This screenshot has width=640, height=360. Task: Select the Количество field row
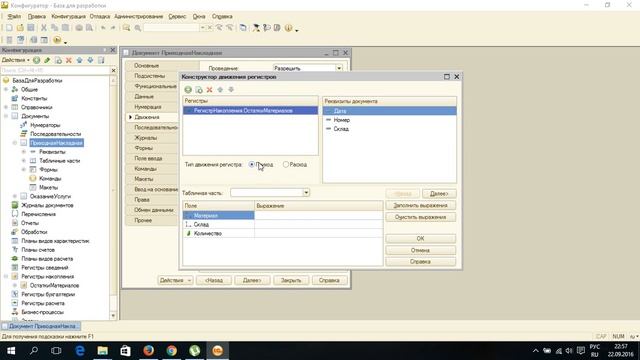pos(282,233)
